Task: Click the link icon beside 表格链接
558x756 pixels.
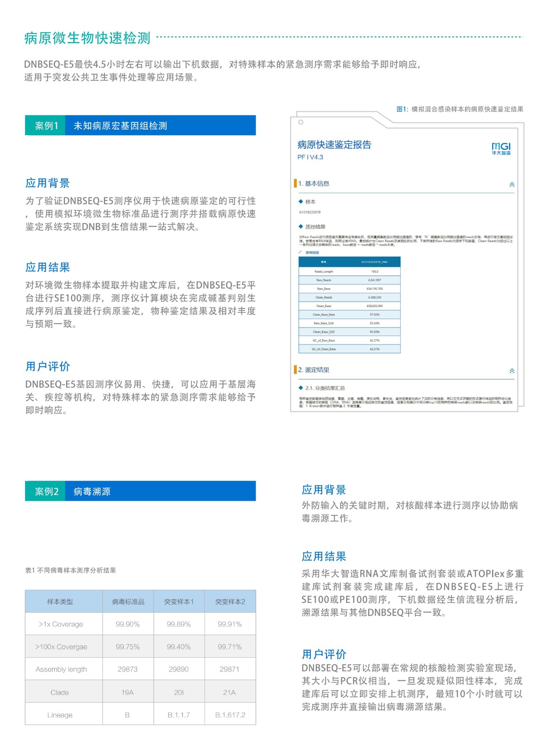Action: (300, 252)
